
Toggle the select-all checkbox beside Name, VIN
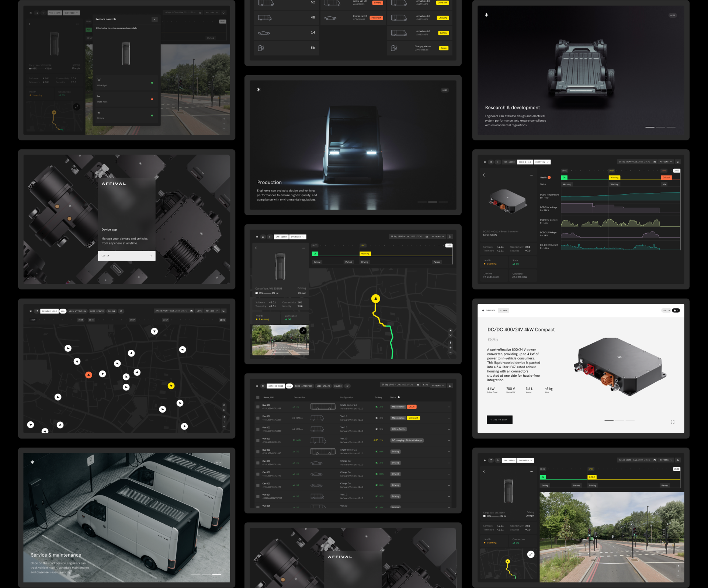[258, 397]
